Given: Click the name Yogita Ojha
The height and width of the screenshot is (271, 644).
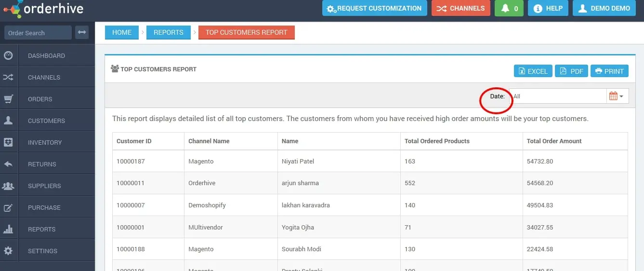Looking at the screenshot, I should (298, 227).
